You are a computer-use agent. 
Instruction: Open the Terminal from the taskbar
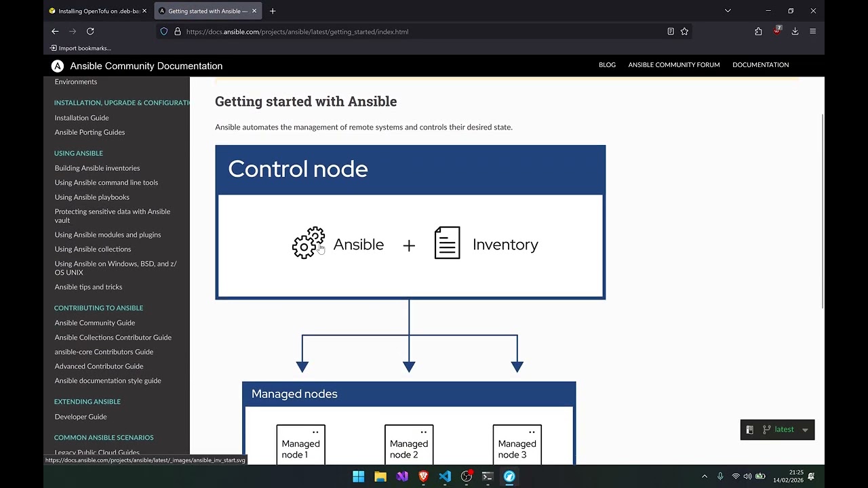pyautogui.click(x=488, y=476)
